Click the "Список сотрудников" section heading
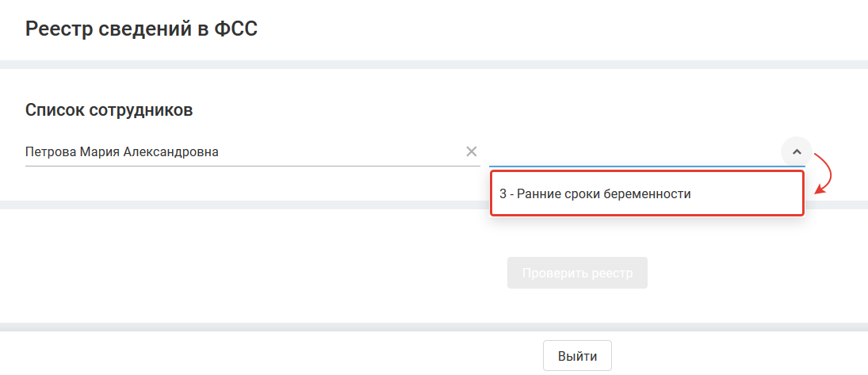868x375 pixels. [109, 110]
